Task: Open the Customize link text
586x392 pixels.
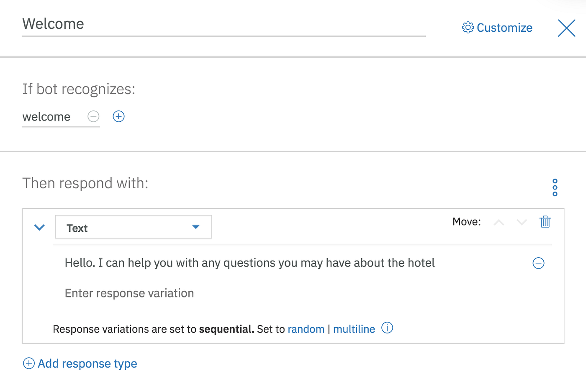Action: [504, 28]
